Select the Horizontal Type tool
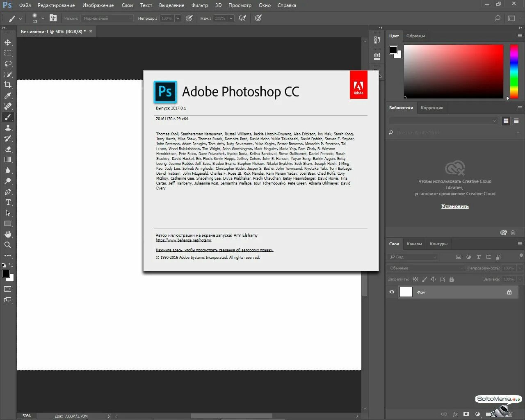This screenshot has width=525, height=420. click(x=8, y=202)
